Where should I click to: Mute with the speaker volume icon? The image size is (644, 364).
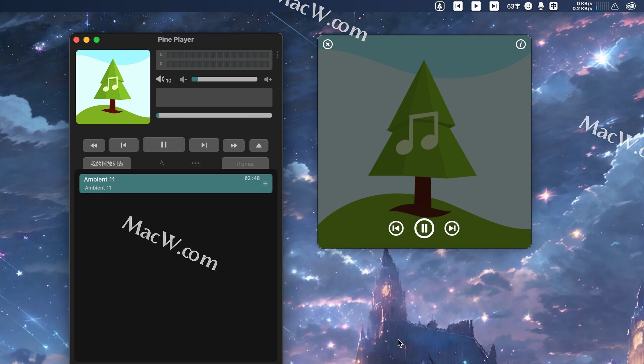click(x=160, y=79)
